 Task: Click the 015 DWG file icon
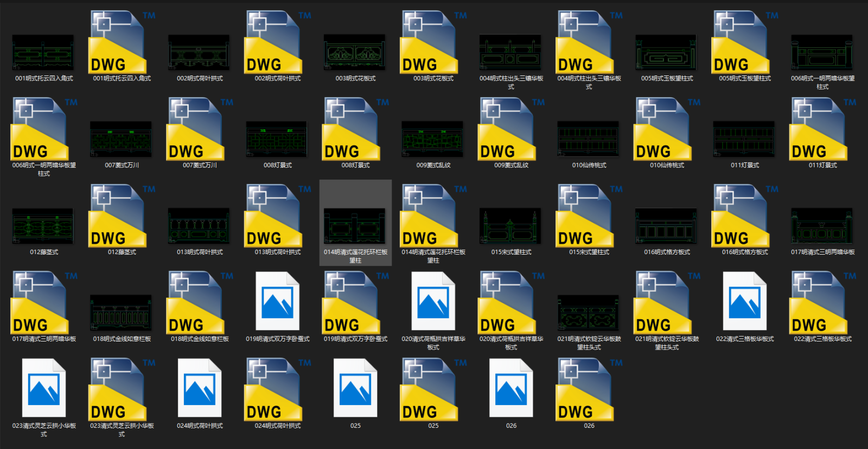[x=585, y=216]
